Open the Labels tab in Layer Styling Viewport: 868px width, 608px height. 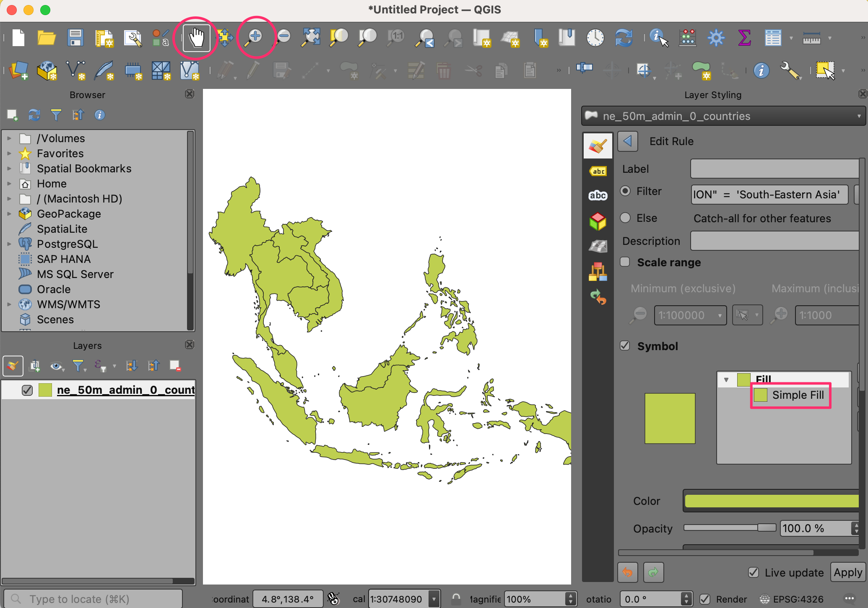(x=598, y=171)
